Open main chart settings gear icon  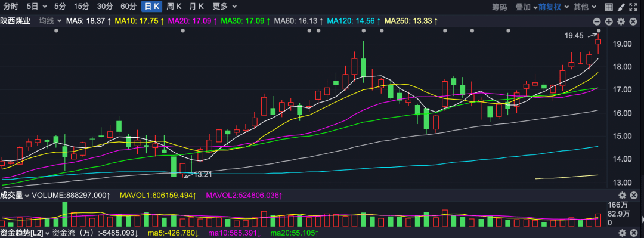pyautogui.click(x=621, y=21)
